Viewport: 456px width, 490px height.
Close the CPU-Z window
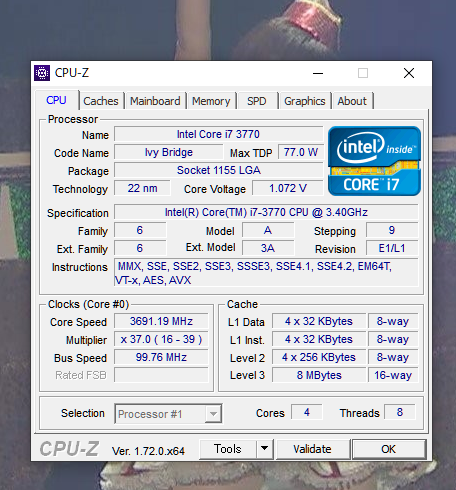[409, 73]
